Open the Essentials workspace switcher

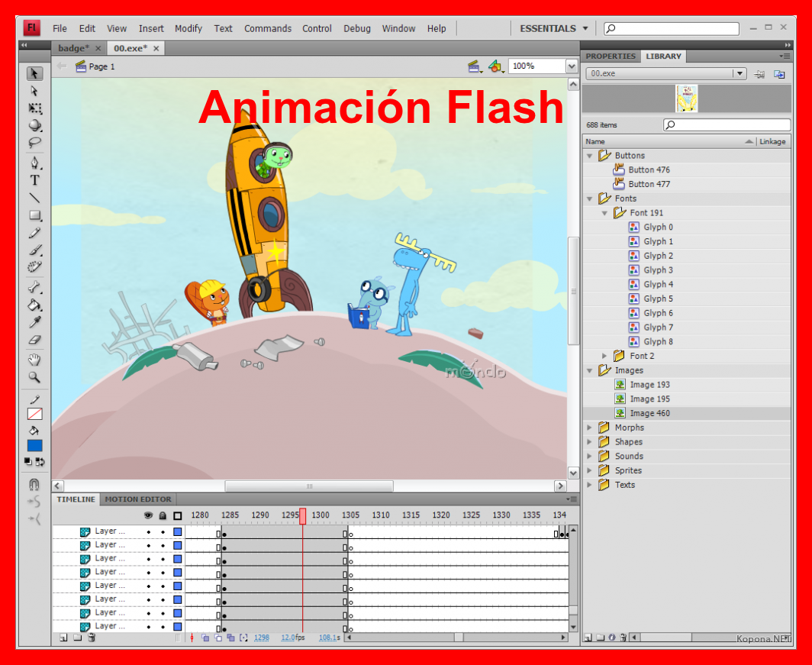(x=553, y=28)
